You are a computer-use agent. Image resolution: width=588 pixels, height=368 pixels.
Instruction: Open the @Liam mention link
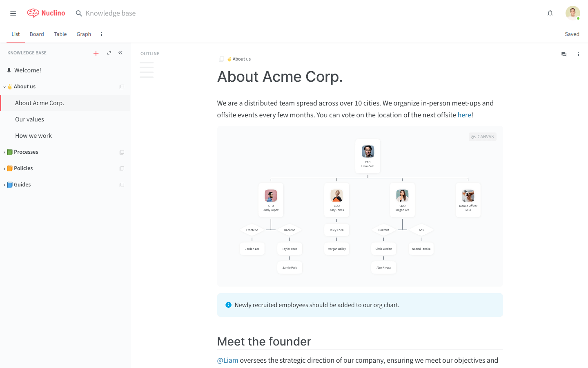click(227, 360)
